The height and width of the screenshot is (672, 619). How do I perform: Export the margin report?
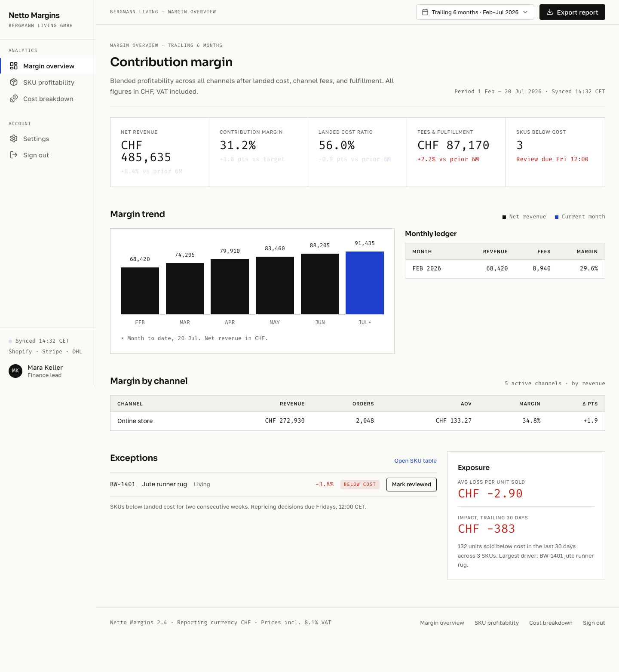(572, 12)
